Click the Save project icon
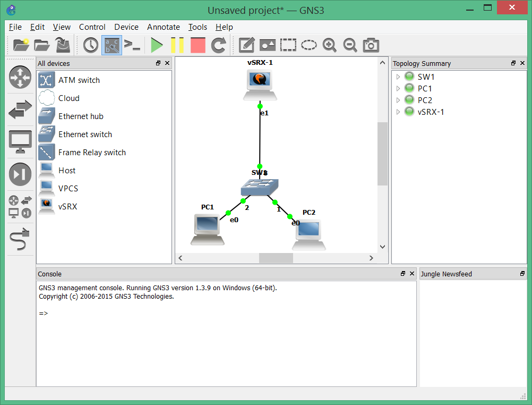This screenshot has width=532, height=405. click(63, 45)
